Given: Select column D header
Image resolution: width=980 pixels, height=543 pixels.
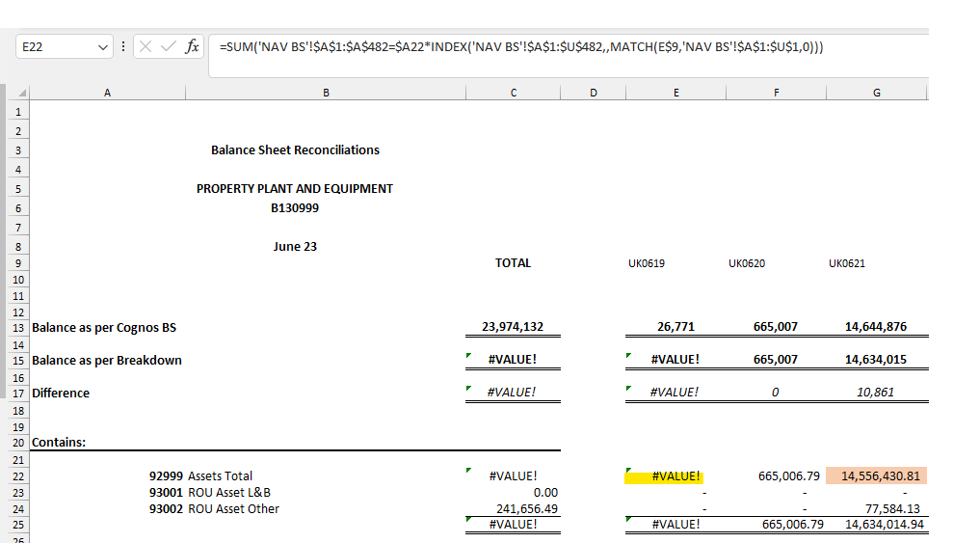Looking at the screenshot, I should click(594, 93).
